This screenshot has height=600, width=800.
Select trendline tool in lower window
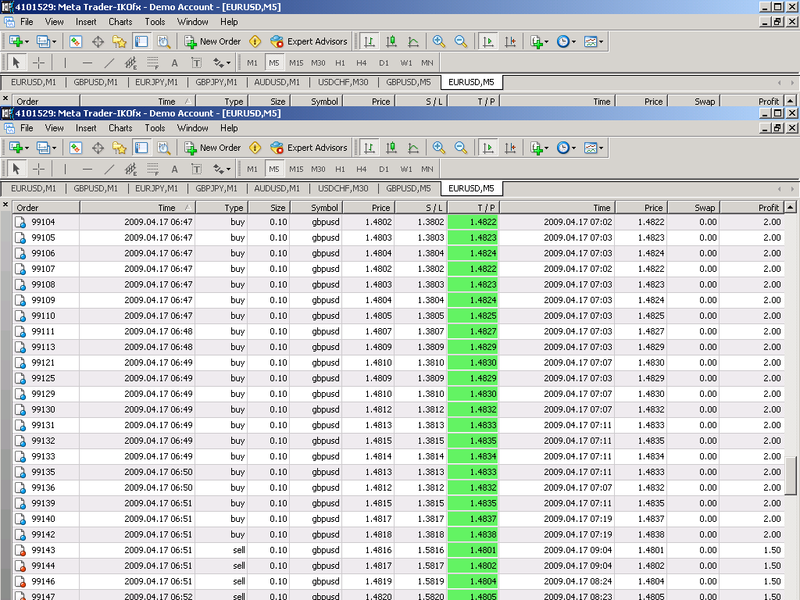pyautogui.click(x=109, y=169)
